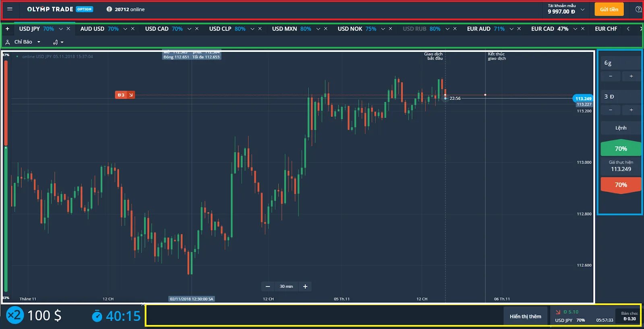Expand the AUD USD tab dropdown arrow
Viewport: 644px width, 329px height.
pyautogui.click(x=125, y=29)
